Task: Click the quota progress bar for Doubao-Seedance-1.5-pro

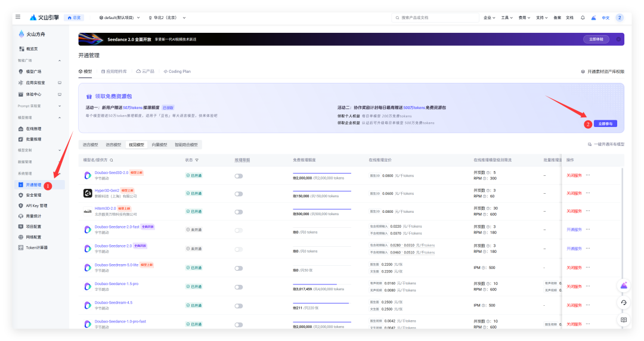Action: [321, 284]
